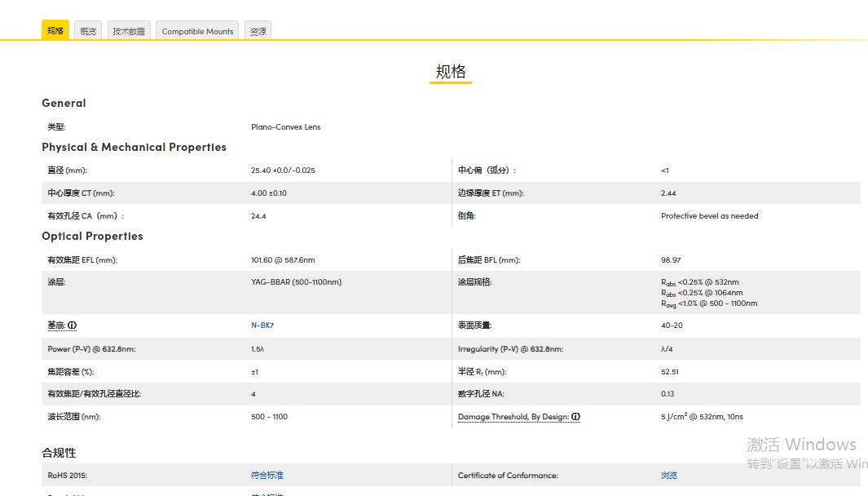Click the 合规性 section heading

pos(59,453)
